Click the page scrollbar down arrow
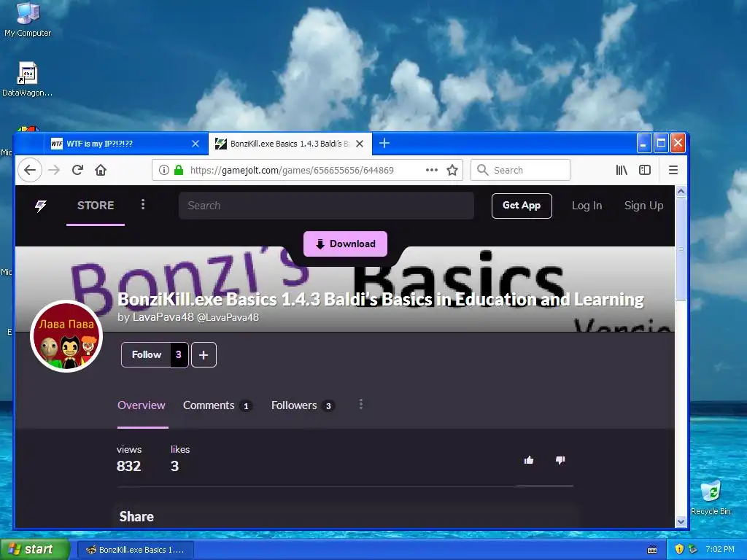Screen dimensions: 747x560 pos(681,521)
